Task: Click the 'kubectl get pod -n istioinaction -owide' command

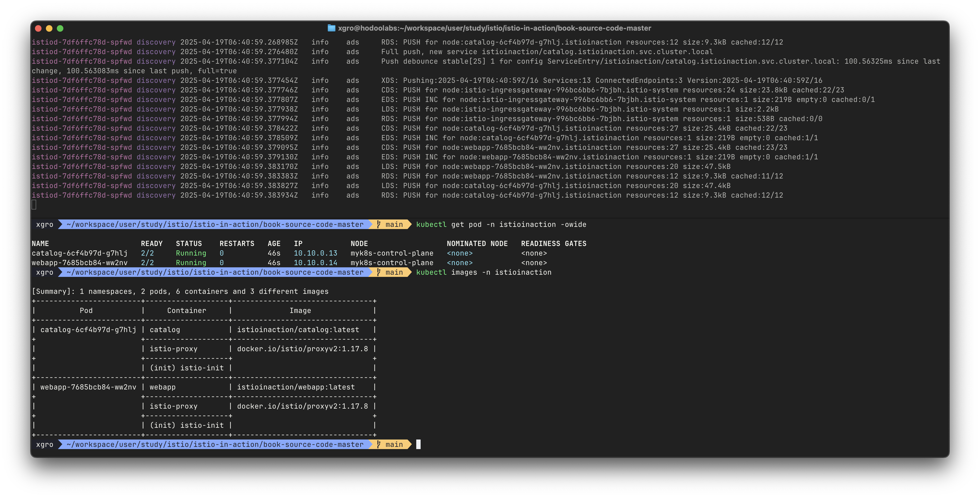Action: point(501,225)
